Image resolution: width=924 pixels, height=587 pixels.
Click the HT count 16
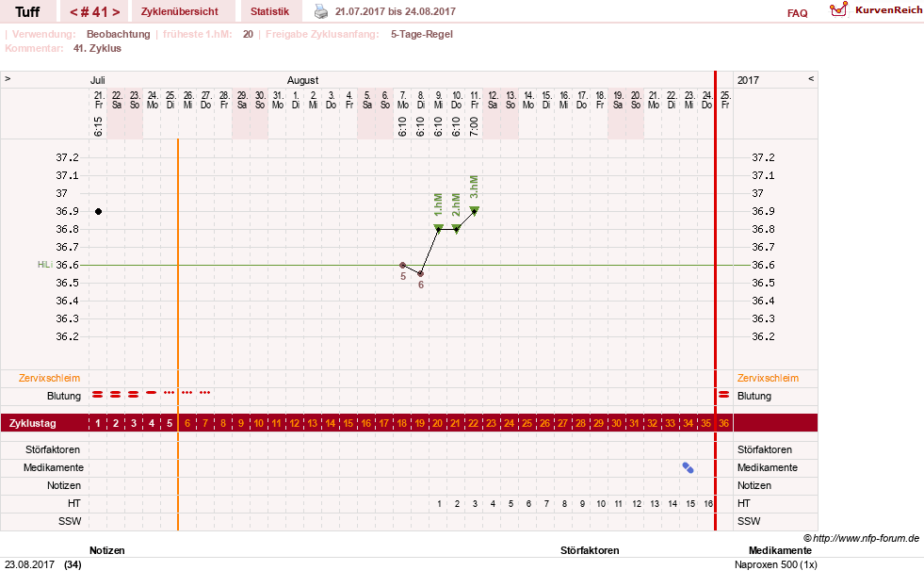click(x=707, y=503)
